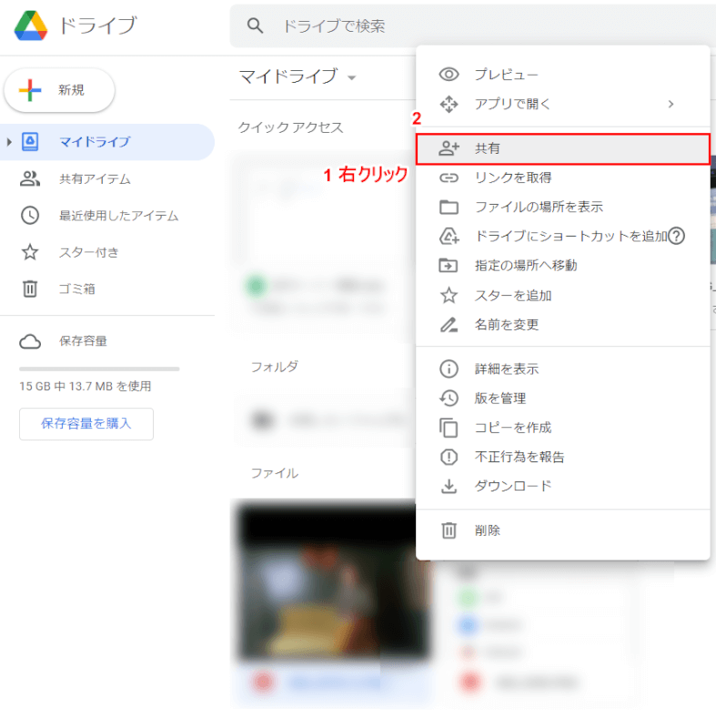Click the info circle icon
The image size is (716, 728).
[x=449, y=369]
